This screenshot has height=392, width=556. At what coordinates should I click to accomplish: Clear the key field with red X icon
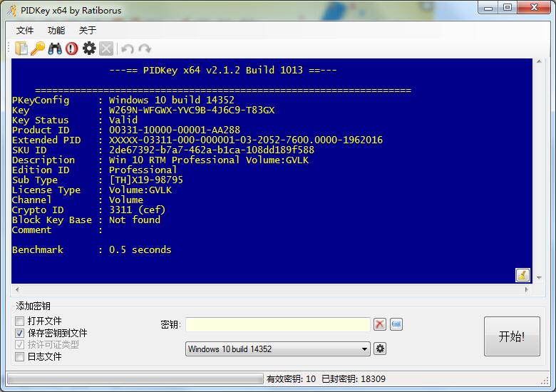coord(380,324)
